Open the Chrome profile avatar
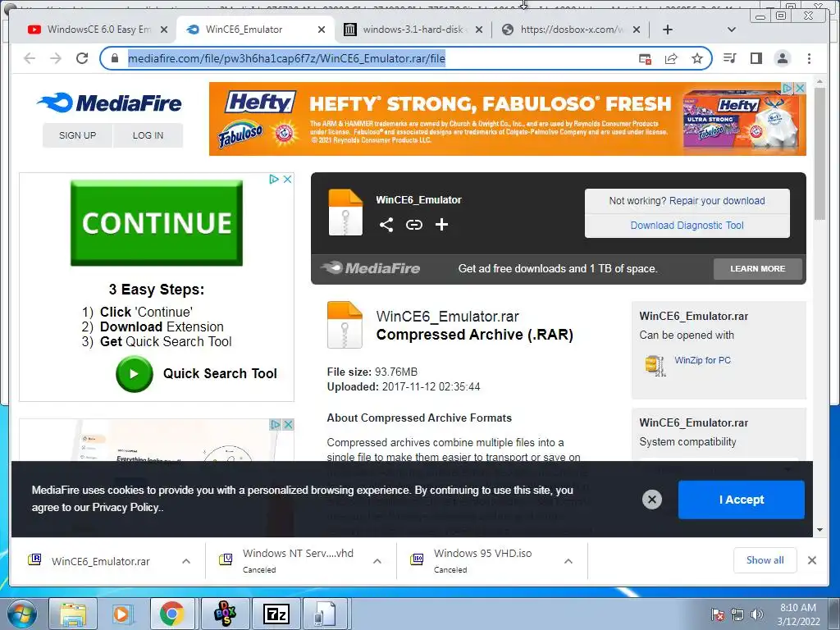 782,58
